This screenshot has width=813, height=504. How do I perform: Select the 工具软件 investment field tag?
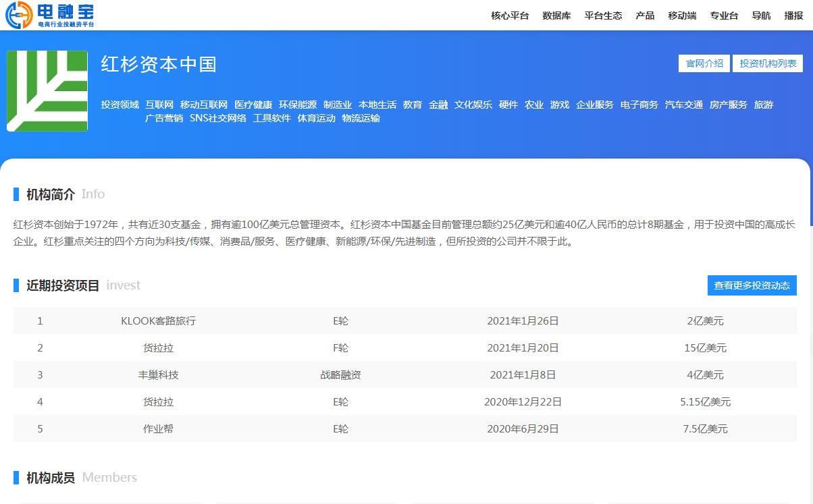272,118
